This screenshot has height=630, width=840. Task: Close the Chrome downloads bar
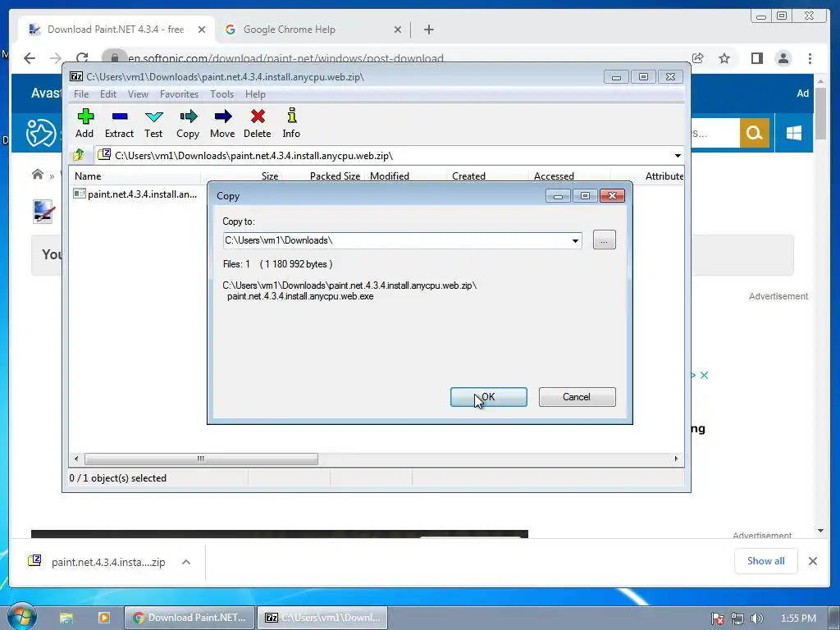tap(813, 561)
